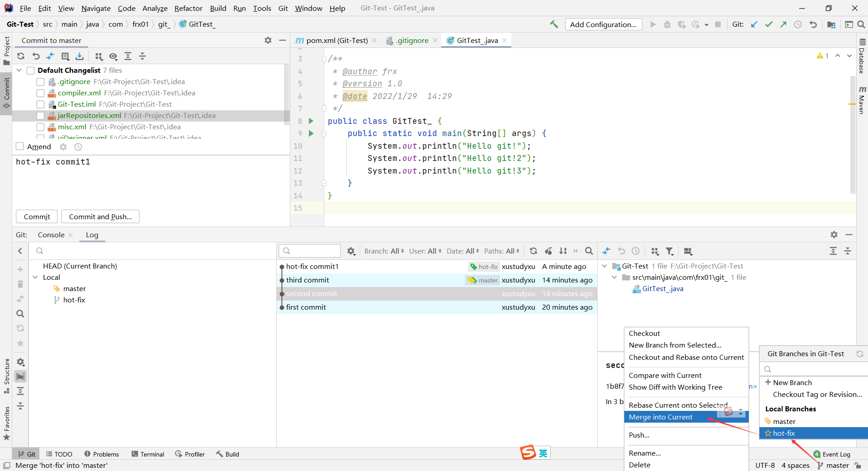Open Add Configuration dropdown
The image size is (868, 471).
(x=604, y=24)
